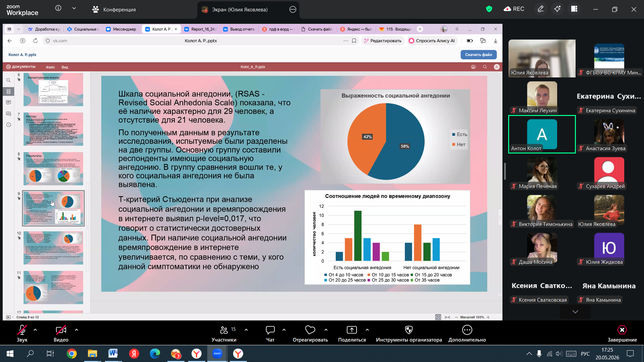The height and width of the screenshot is (362, 644).
Task: Open Инструменты организатора shield icon
Action: pyautogui.click(x=409, y=330)
